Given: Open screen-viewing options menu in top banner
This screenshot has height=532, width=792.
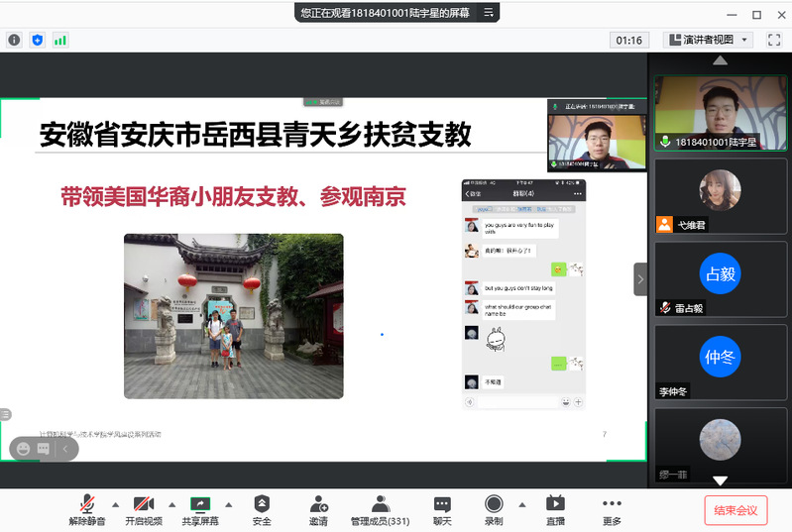Looking at the screenshot, I should [488, 13].
